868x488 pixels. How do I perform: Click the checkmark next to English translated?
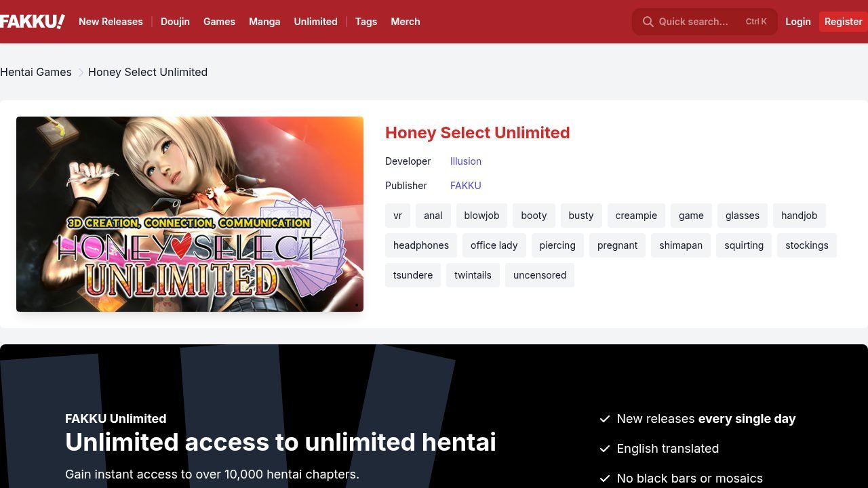pos(605,449)
